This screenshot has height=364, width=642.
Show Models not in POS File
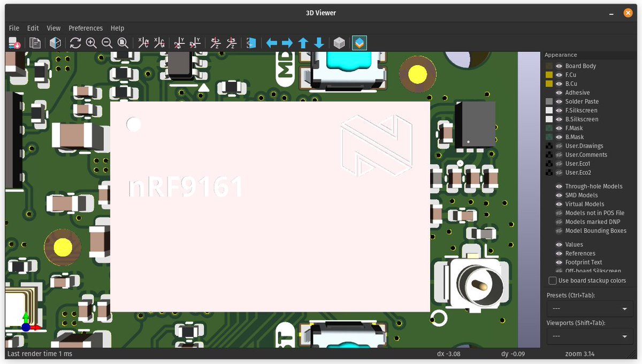(x=559, y=213)
